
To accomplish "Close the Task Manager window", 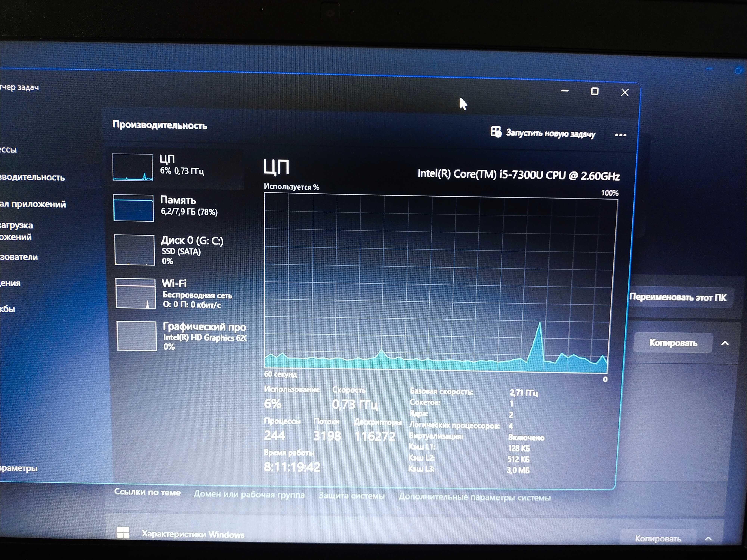I will click(625, 92).
